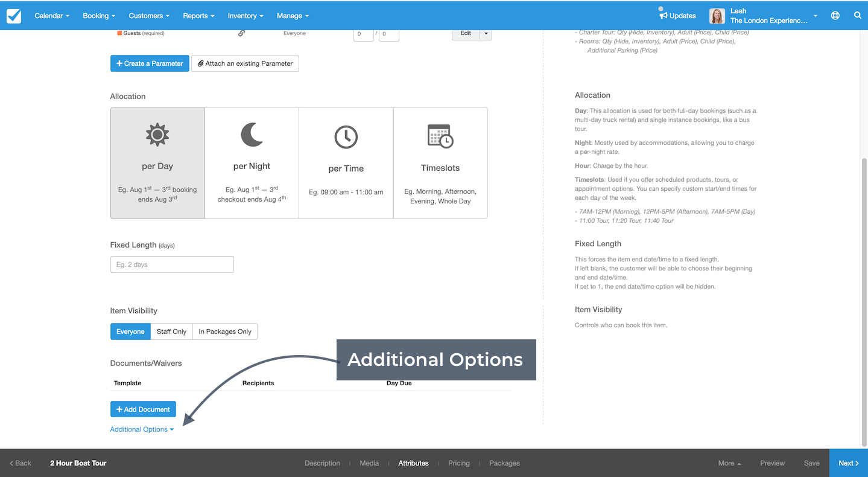Click the link icon in Guests row
Screen dimensions: 868x477
[241, 33]
